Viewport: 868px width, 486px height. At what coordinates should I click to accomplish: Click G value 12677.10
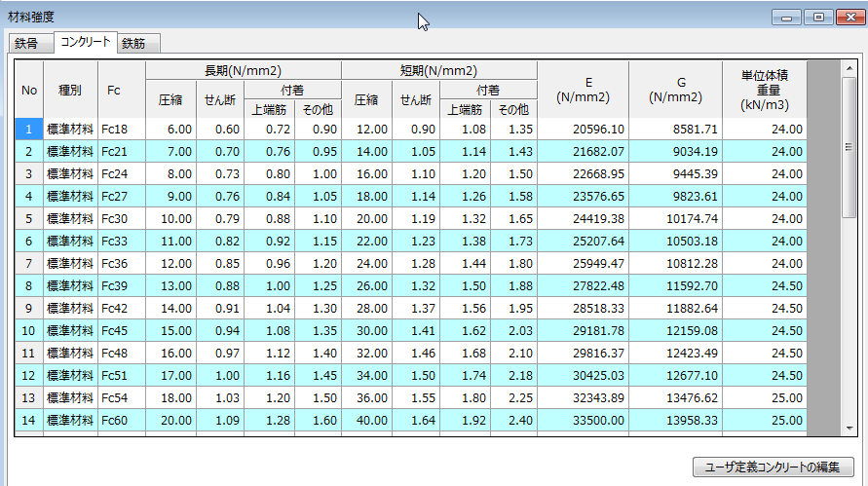675,375
